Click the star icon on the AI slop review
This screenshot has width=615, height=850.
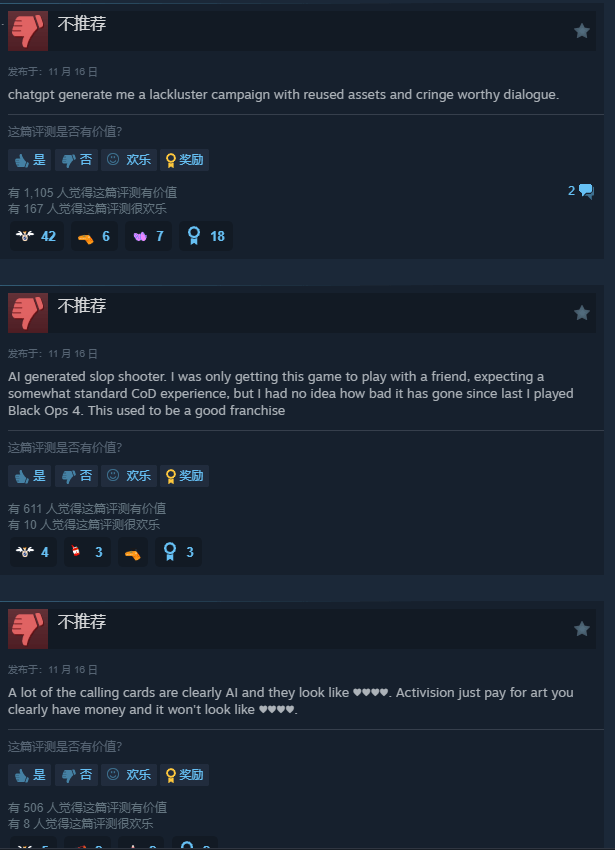(581, 313)
